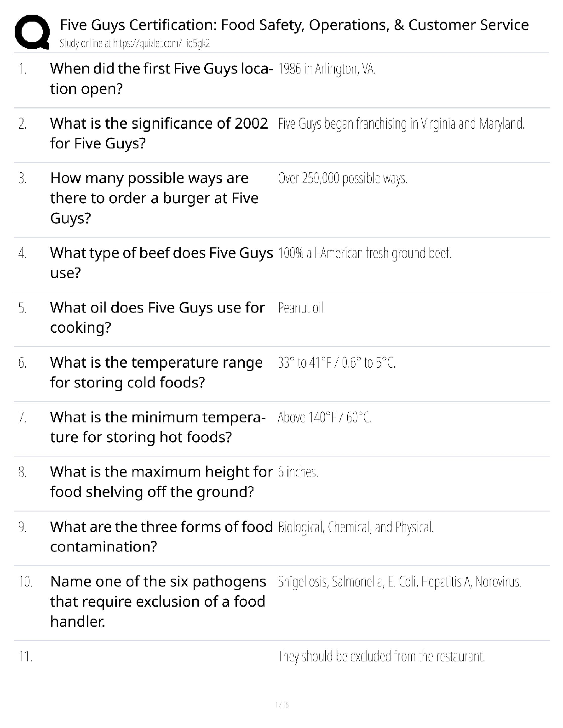This screenshot has width=563, height=728.
Task: Click the 'Peanut oil.' answer
Action: pyautogui.click(x=302, y=308)
